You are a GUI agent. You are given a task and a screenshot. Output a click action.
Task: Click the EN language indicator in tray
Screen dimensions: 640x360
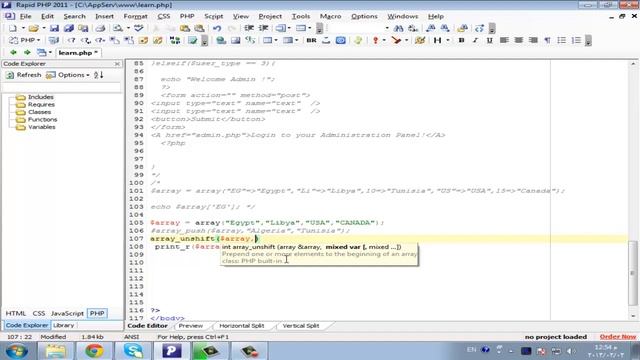(471, 350)
